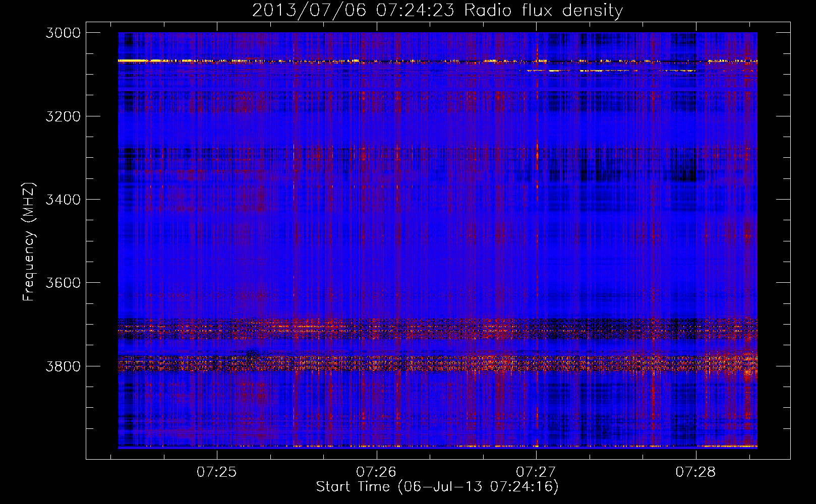Image resolution: width=816 pixels, height=504 pixels.
Task: Click the 'Start Time (06-Jul-13 07:24:16)' label
Action: (437, 487)
